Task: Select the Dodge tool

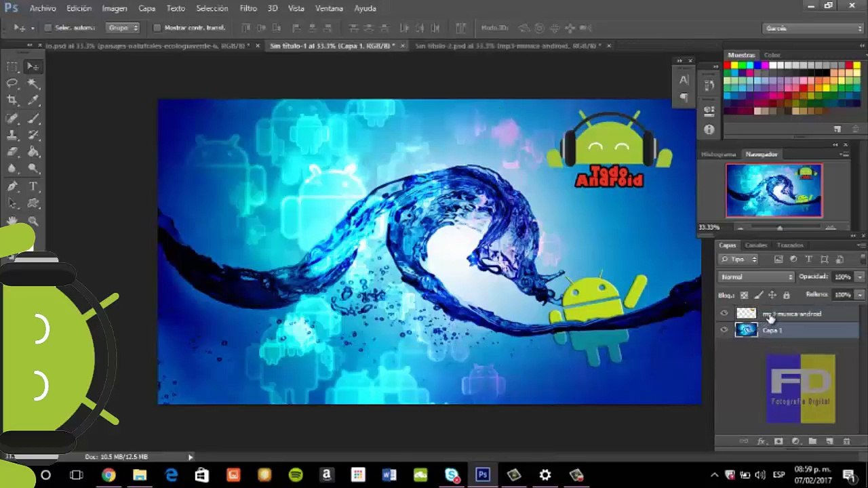Action: click(x=33, y=169)
